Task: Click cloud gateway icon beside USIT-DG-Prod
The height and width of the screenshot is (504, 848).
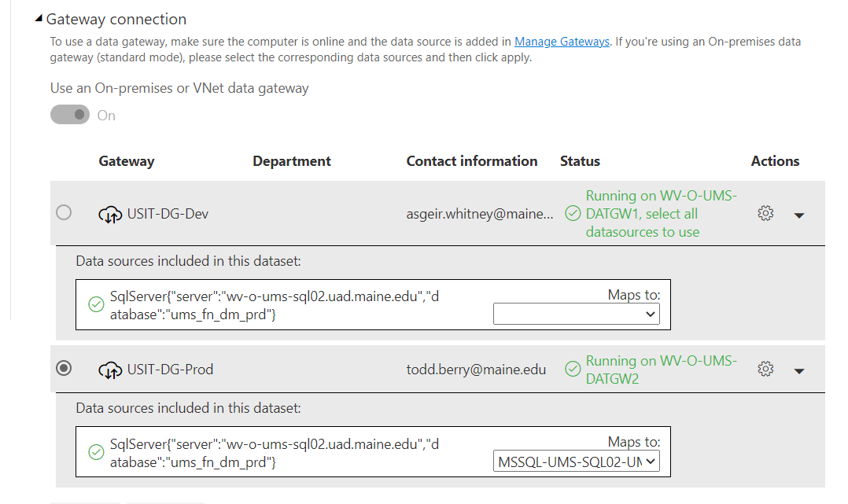Action: [x=110, y=370]
